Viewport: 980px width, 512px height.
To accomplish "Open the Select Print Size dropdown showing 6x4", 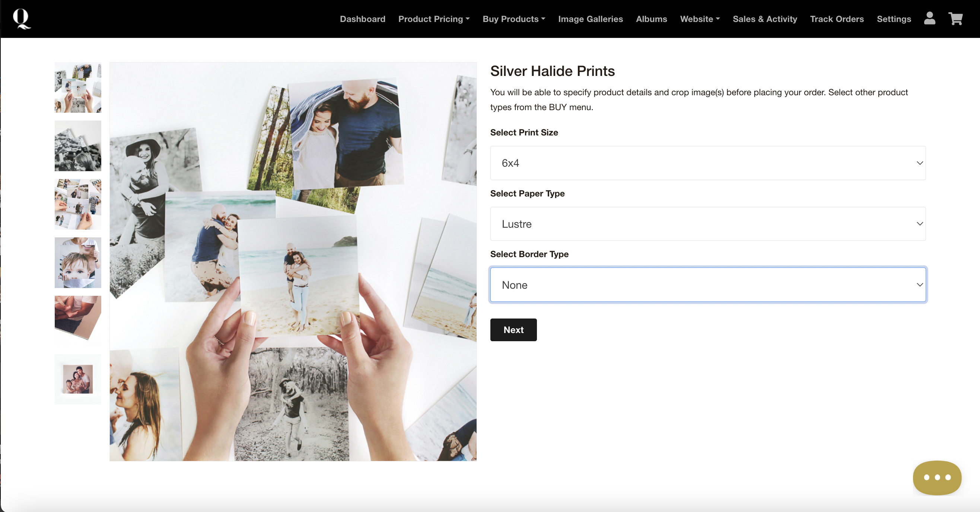I will (707, 163).
